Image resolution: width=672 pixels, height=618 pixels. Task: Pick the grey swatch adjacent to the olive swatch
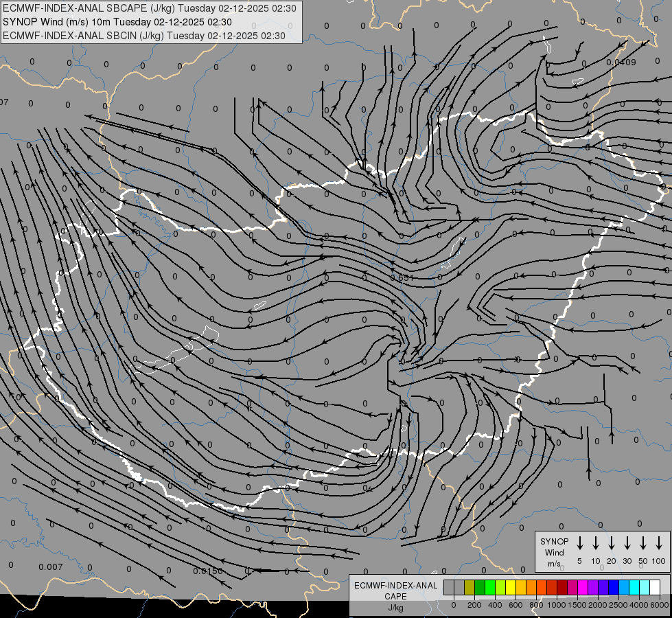459,587
